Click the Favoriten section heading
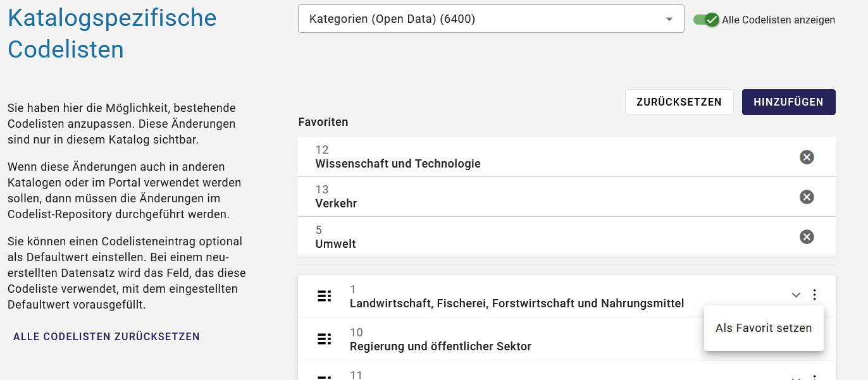The height and width of the screenshot is (380, 868). point(323,121)
